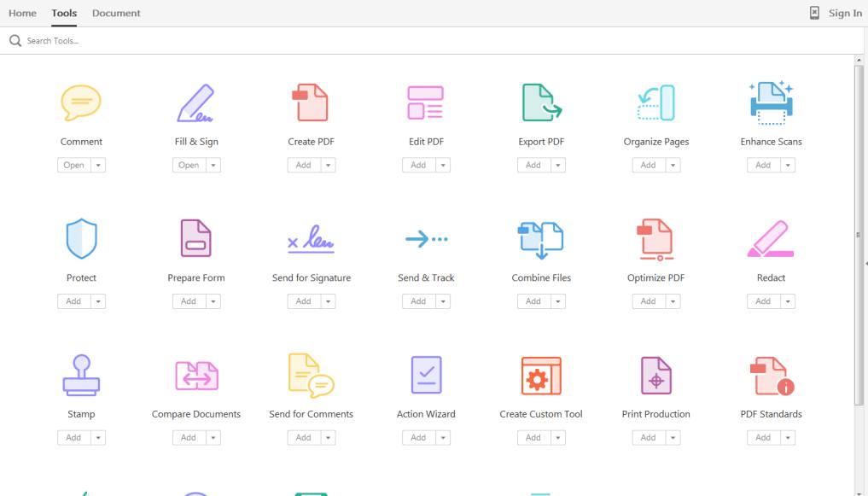Click the Send for Comments label
868x496 pixels.
click(312, 414)
